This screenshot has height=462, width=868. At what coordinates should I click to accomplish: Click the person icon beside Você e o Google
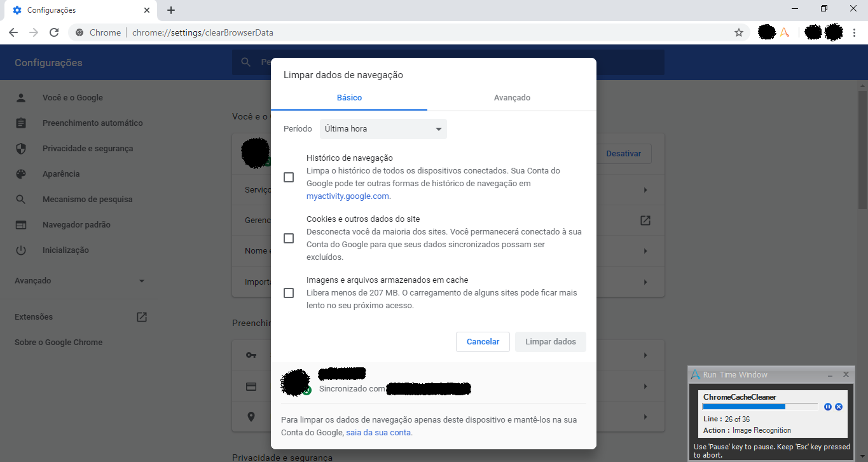[x=21, y=98]
